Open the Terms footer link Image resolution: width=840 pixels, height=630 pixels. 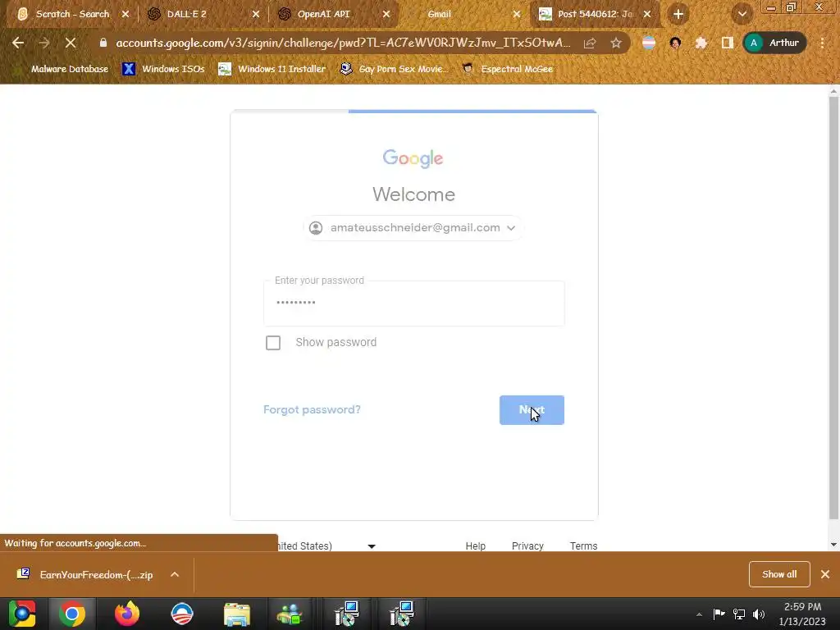tap(583, 546)
